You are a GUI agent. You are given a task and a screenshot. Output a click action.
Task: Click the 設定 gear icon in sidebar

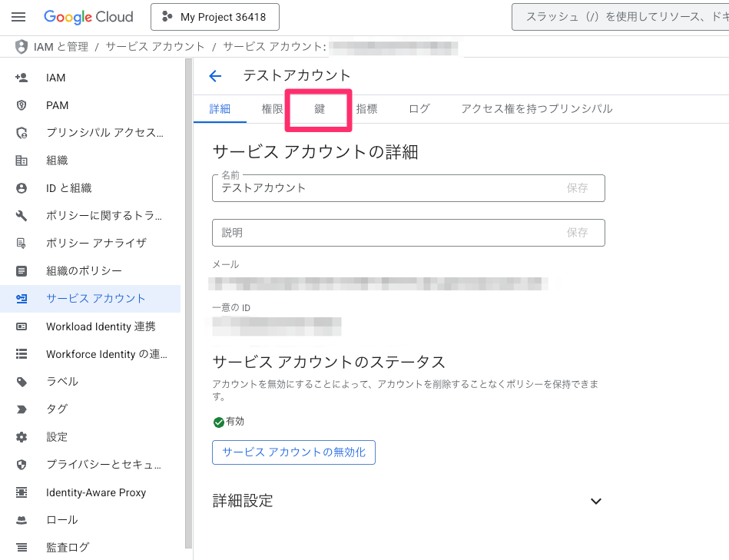pos(22,437)
